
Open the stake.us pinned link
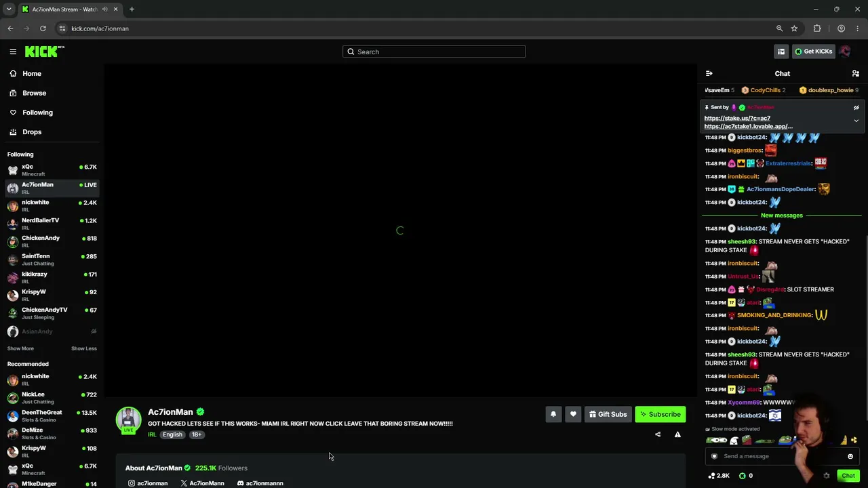click(x=737, y=118)
